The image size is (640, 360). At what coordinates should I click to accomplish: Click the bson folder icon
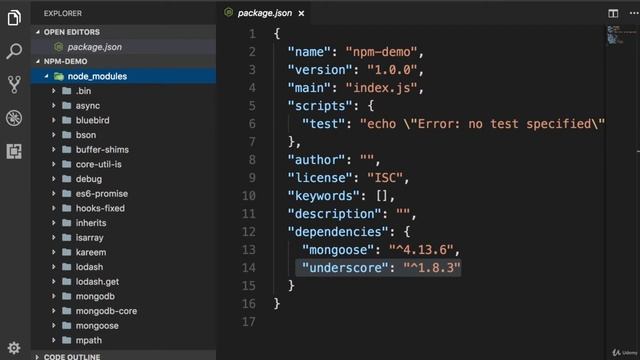67,135
